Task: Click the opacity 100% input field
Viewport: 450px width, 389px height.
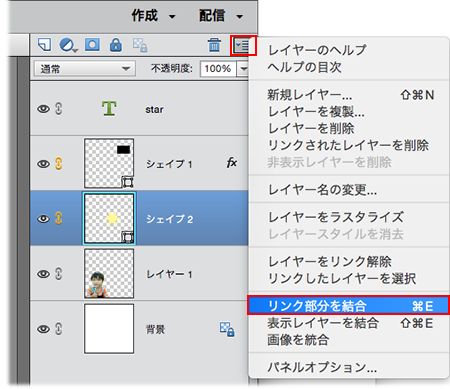Action: pos(218,69)
